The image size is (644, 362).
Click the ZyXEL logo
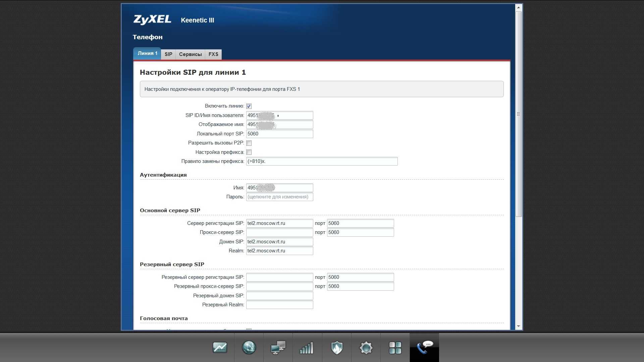coord(152,19)
